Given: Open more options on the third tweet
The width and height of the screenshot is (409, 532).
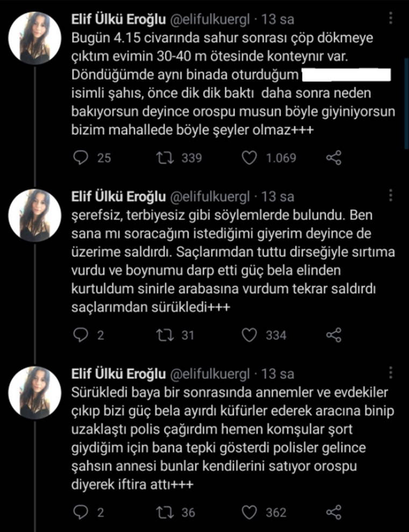Looking at the screenshot, I should pyautogui.click(x=391, y=373).
